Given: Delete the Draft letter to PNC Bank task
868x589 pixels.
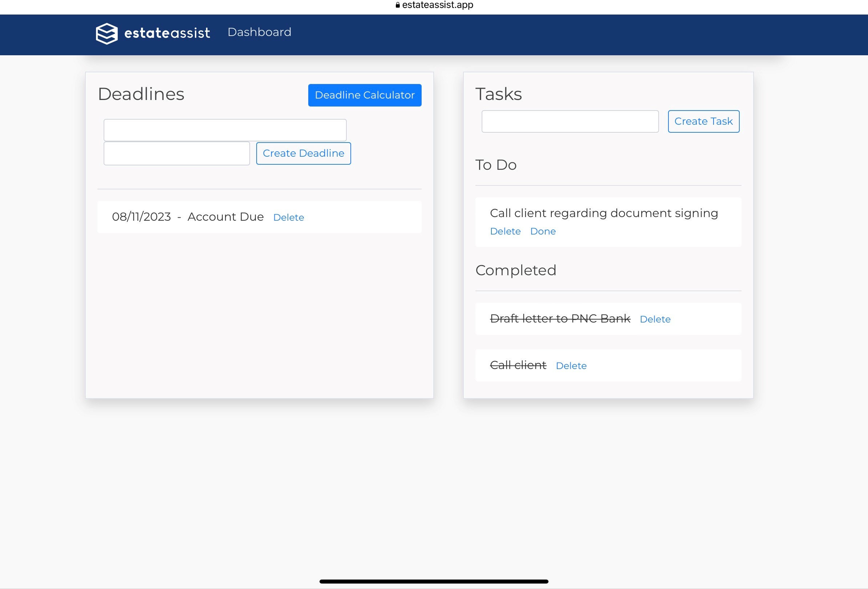Looking at the screenshot, I should coord(655,319).
